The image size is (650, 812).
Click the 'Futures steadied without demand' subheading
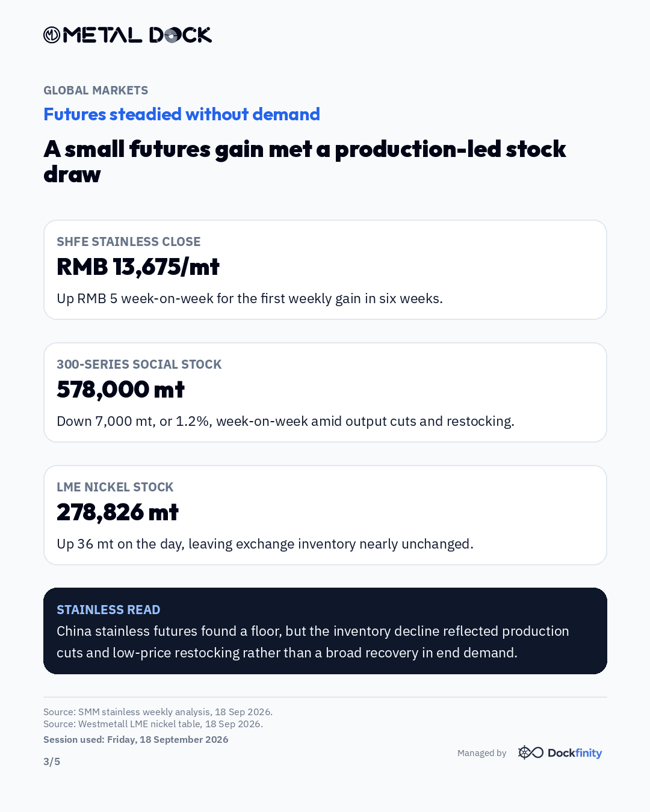(182, 114)
